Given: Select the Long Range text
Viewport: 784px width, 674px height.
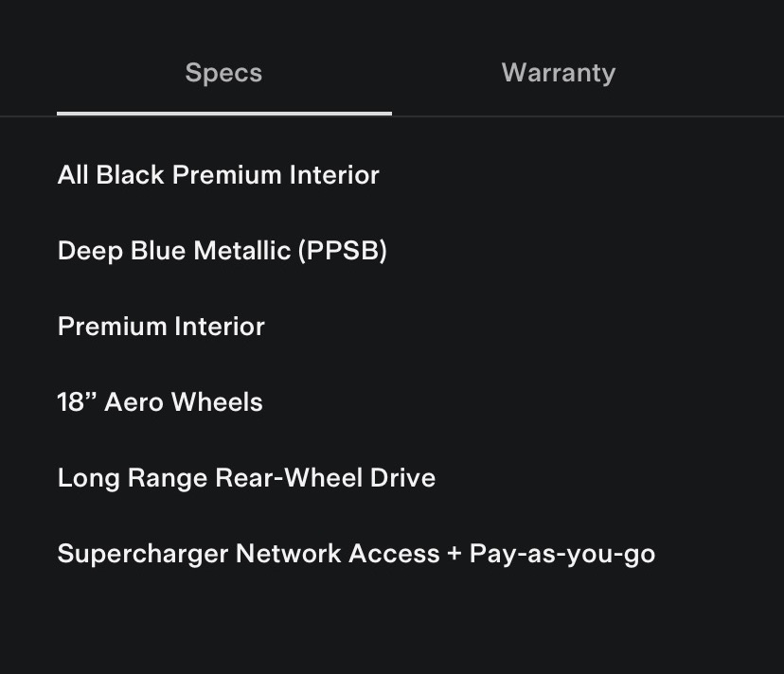Looking at the screenshot, I should pos(133,478).
